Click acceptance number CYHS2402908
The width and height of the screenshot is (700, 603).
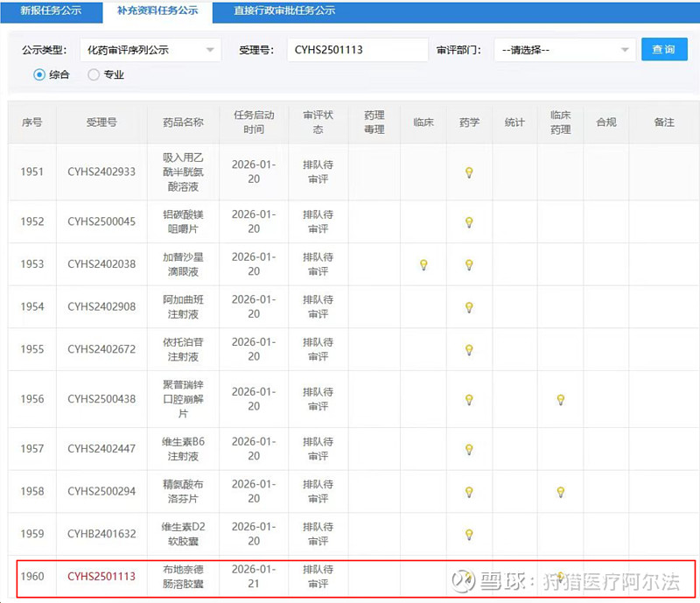[101, 307]
